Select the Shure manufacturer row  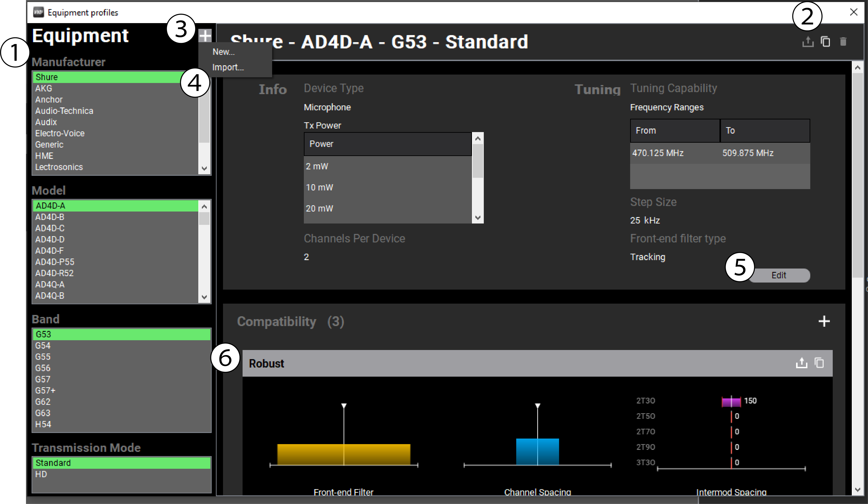pyautogui.click(x=115, y=77)
